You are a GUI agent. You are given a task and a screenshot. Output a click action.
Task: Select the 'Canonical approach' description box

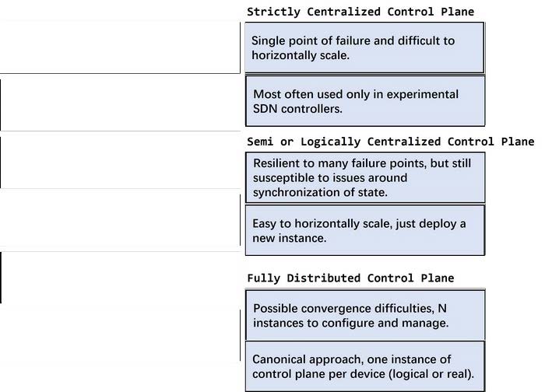click(x=364, y=366)
